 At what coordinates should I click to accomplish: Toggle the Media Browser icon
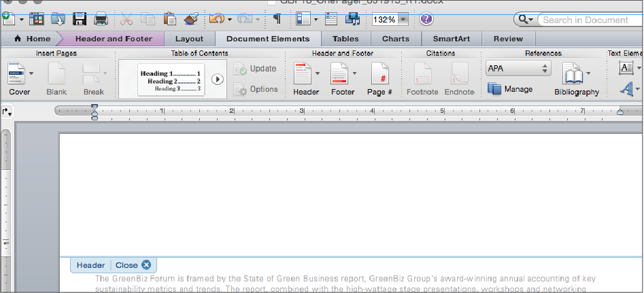[x=352, y=19]
